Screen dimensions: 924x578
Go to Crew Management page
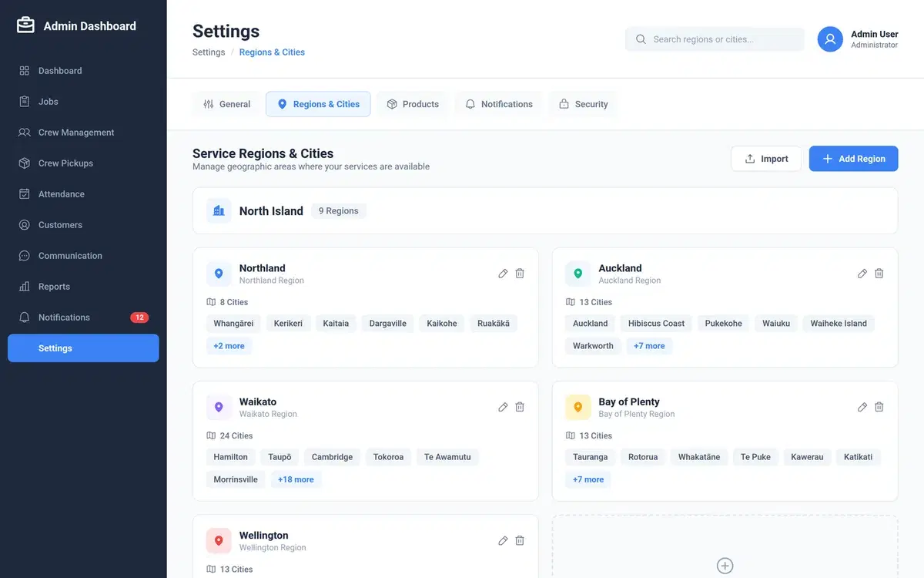[83, 133]
